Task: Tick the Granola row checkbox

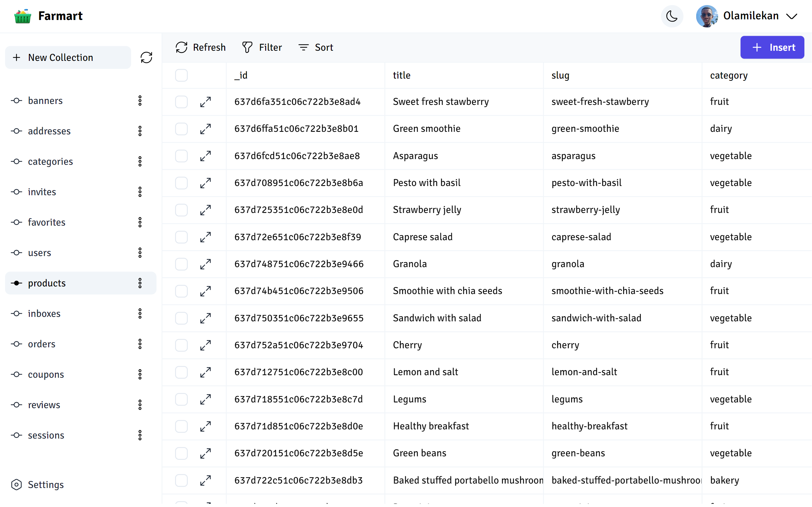Action: point(181,264)
